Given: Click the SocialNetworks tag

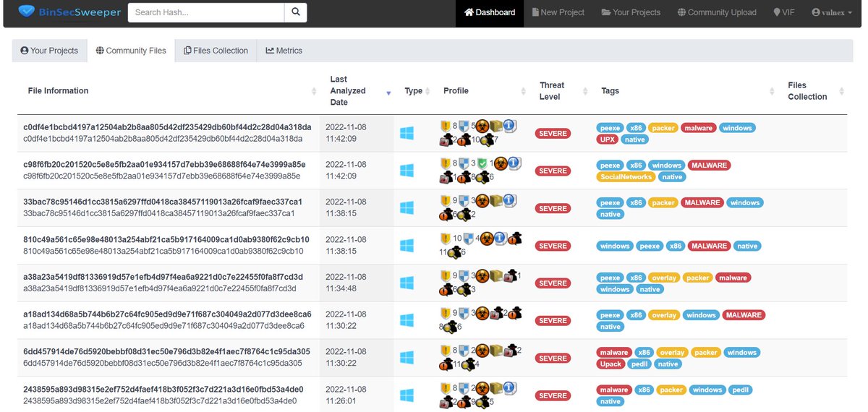Looking at the screenshot, I should (x=626, y=177).
